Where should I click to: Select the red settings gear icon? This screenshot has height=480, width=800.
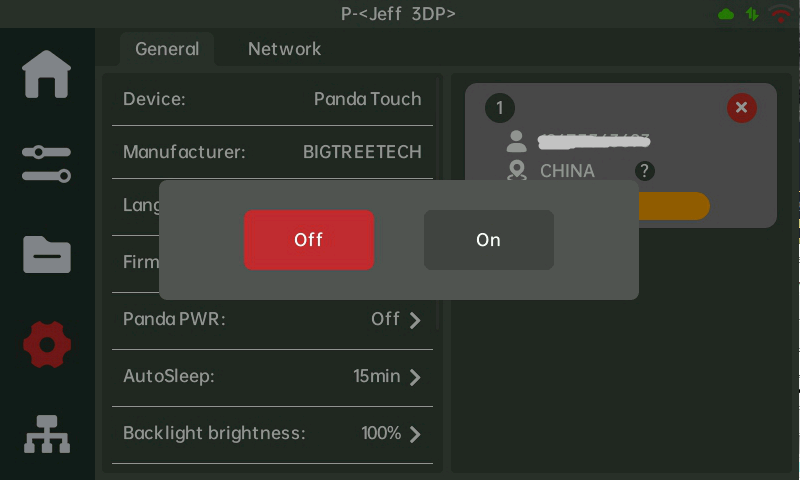point(47,344)
